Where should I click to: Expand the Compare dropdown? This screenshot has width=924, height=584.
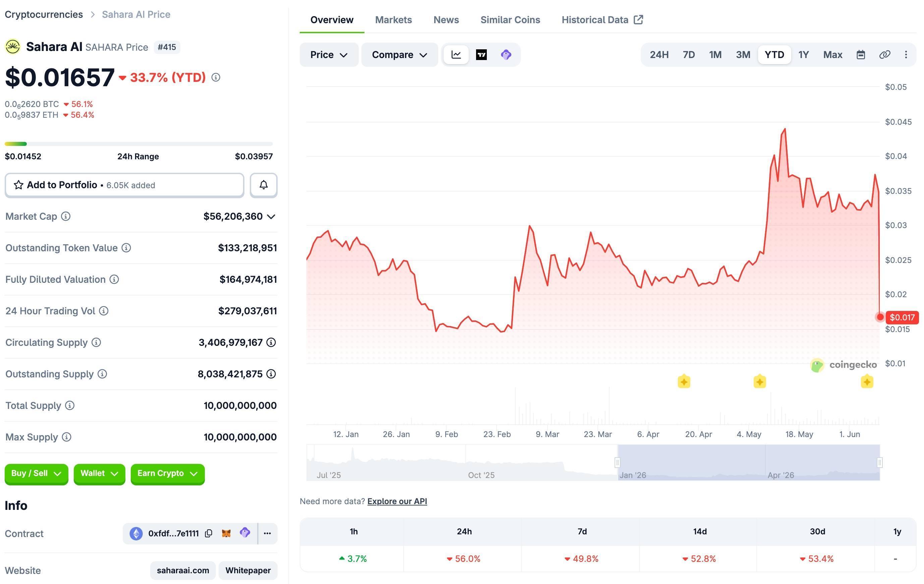(x=399, y=55)
